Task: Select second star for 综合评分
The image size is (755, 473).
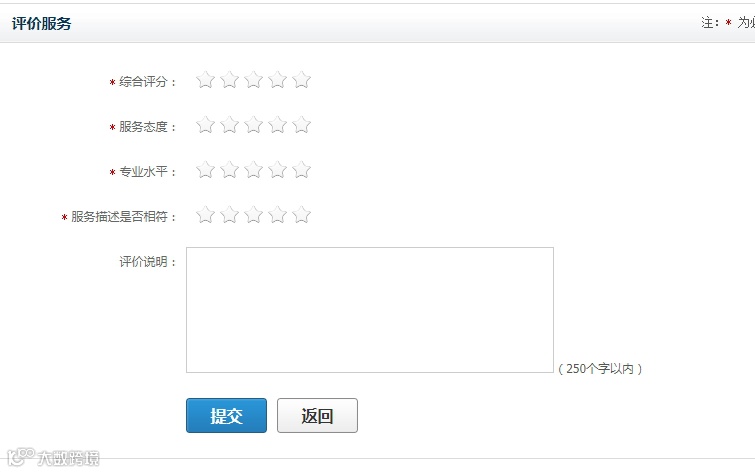Action: point(229,80)
